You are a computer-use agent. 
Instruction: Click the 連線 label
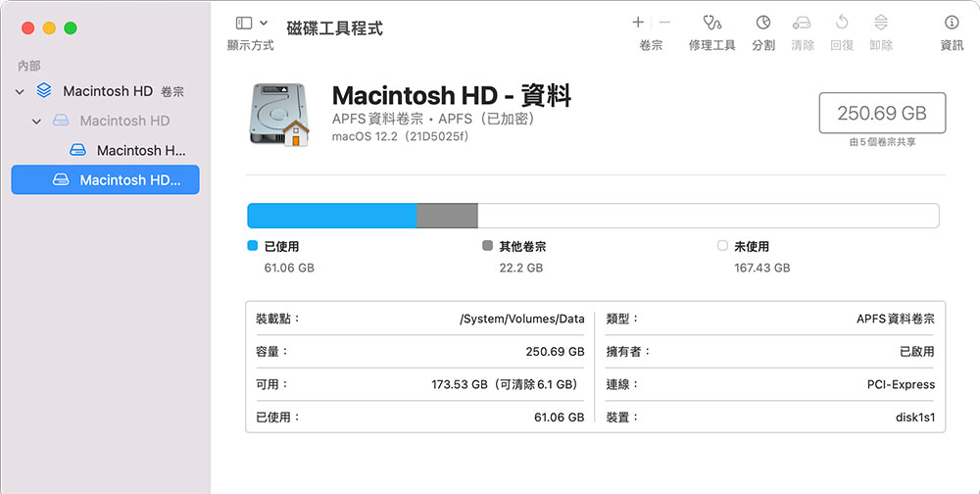tap(622, 384)
